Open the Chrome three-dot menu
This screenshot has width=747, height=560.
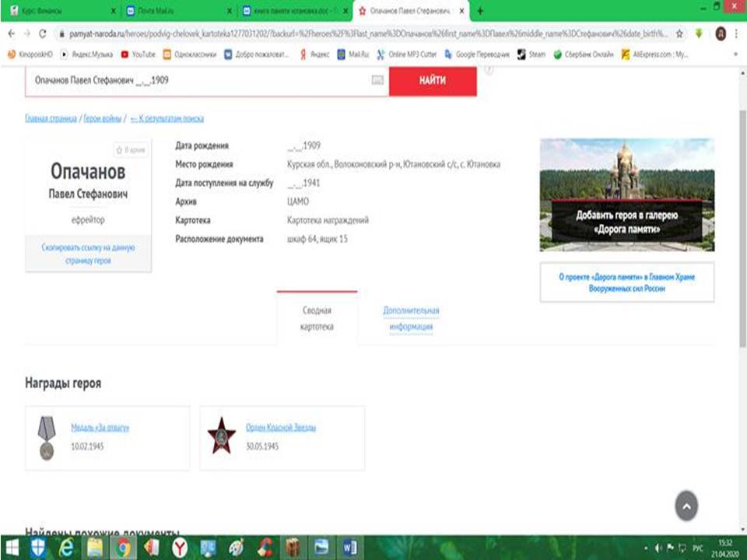click(737, 33)
